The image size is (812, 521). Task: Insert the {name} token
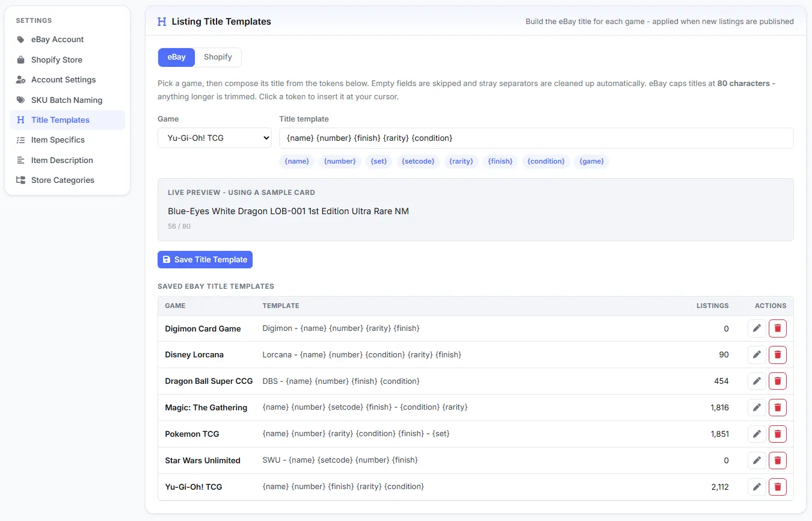[x=297, y=161]
